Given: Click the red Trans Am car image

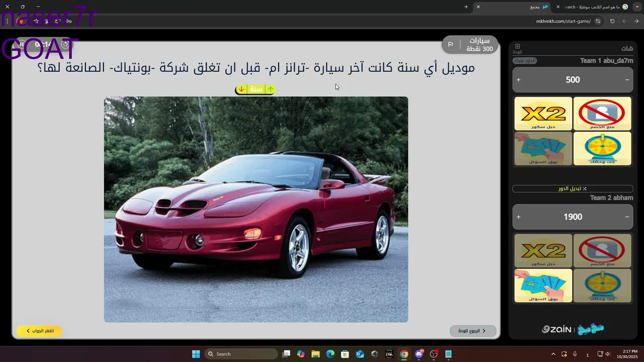Looking at the screenshot, I should point(256,209).
